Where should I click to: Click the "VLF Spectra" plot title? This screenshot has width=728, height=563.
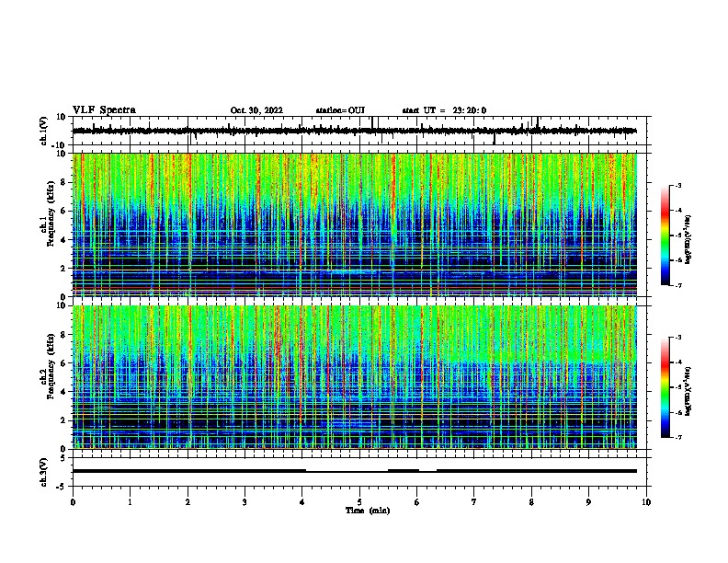[104, 110]
